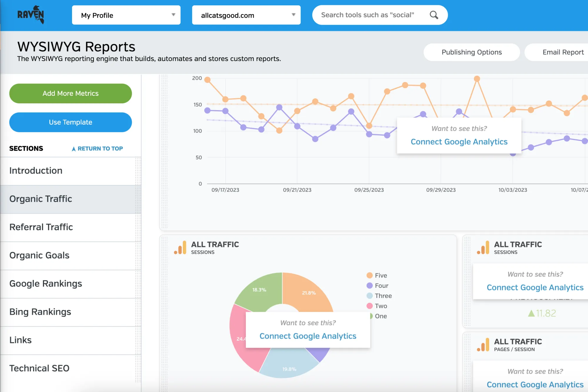Click Connect Google Analytics on line chart
Image resolution: width=588 pixels, height=392 pixels.
click(459, 142)
